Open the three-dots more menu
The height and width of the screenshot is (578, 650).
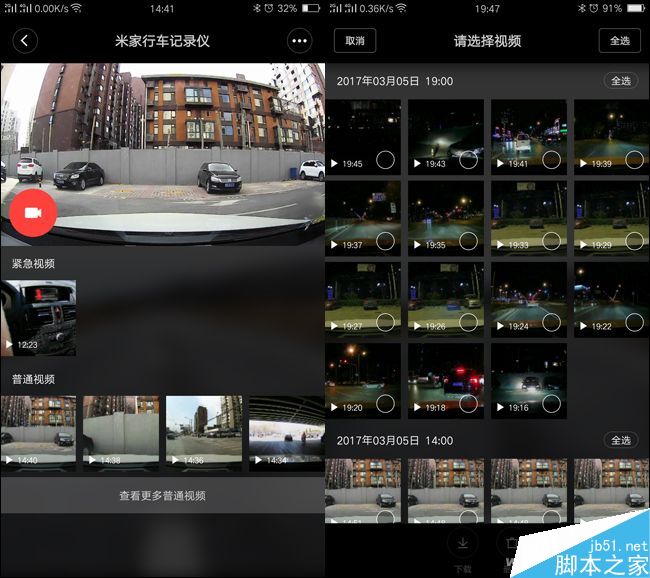tap(299, 41)
